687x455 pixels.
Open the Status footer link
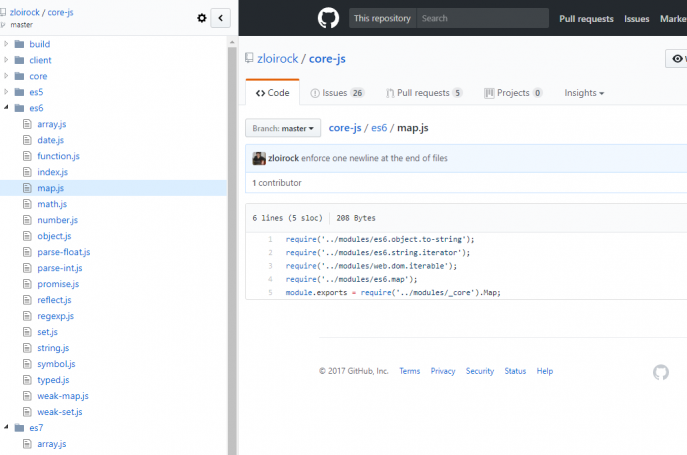(x=515, y=371)
